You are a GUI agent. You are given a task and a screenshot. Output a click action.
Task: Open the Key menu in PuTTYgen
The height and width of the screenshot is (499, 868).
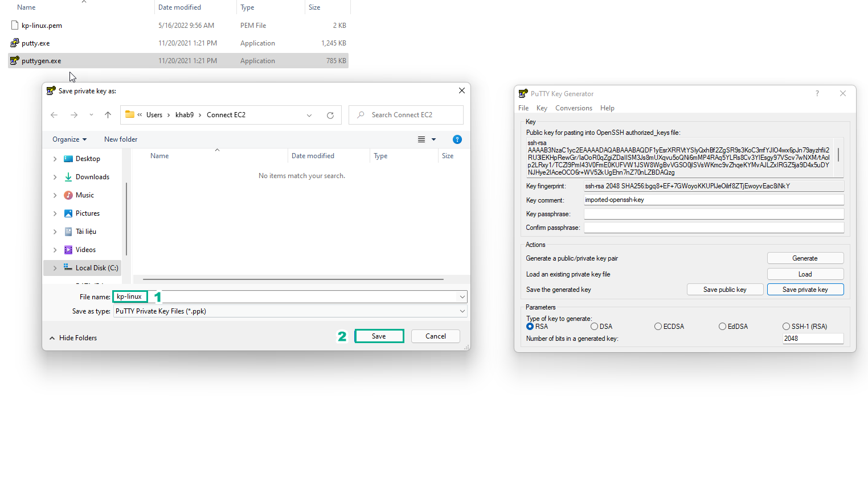coord(542,108)
